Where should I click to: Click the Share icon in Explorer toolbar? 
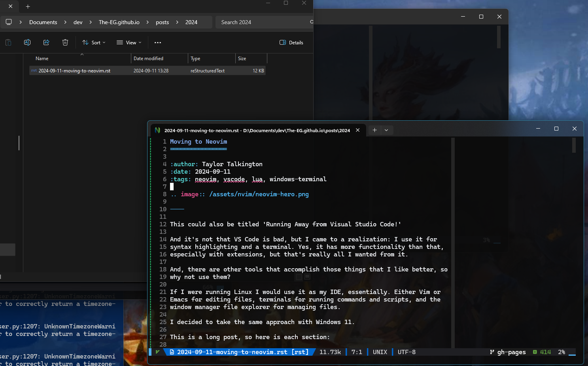pos(46,42)
